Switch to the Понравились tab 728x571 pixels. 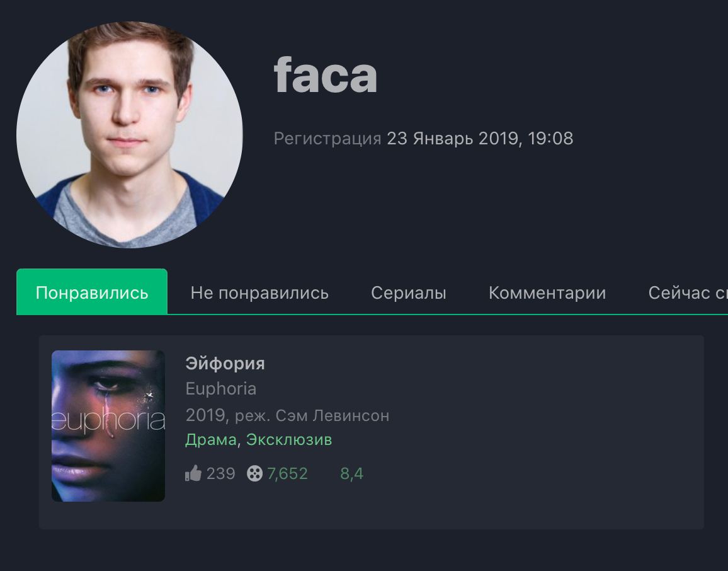tap(92, 292)
